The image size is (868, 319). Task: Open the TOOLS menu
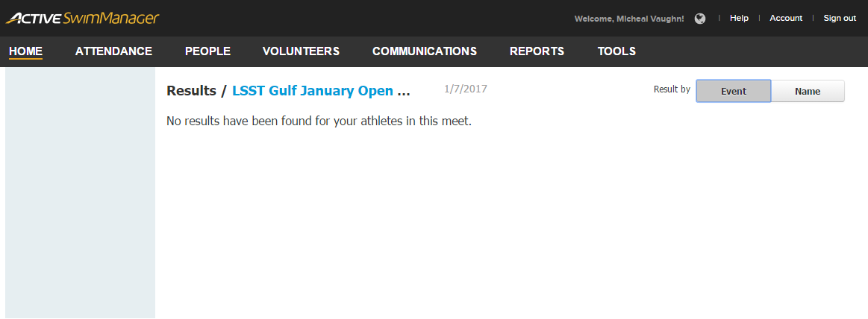pyautogui.click(x=616, y=51)
